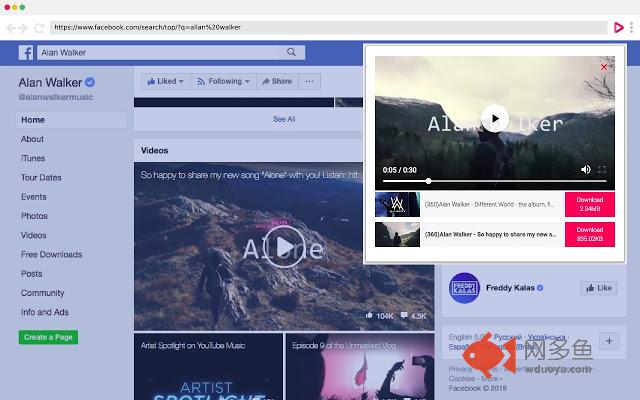Open Free Downloads section

51,254
